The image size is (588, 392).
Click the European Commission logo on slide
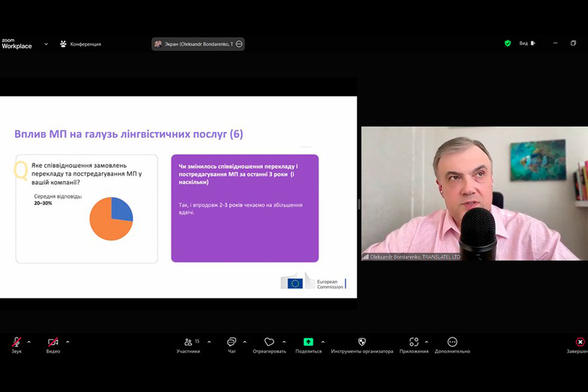coord(313,281)
